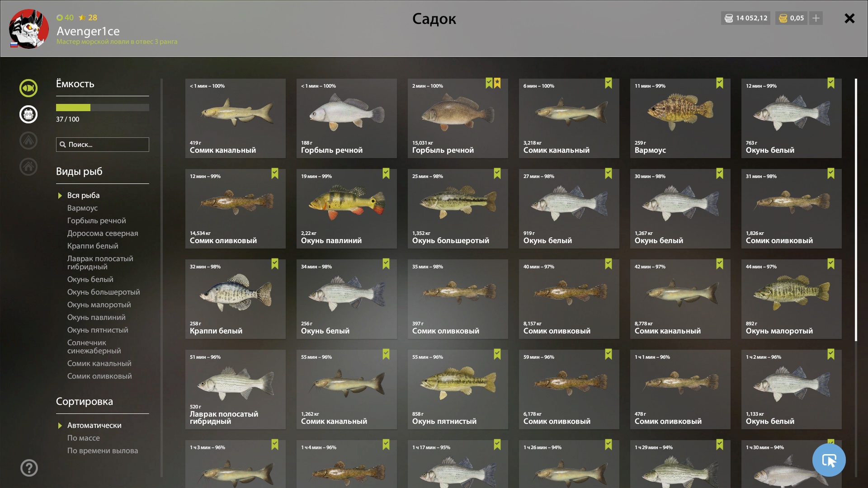This screenshot has width=868, height=488.
Task: Select Автоматически sorting option
Action: click(x=94, y=425)
